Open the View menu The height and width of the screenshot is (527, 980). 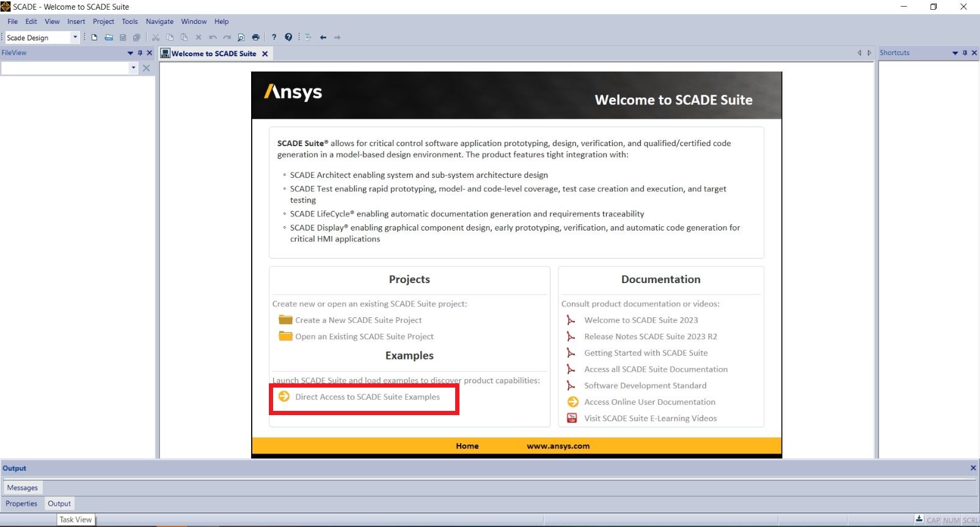(x=52, y=21)
